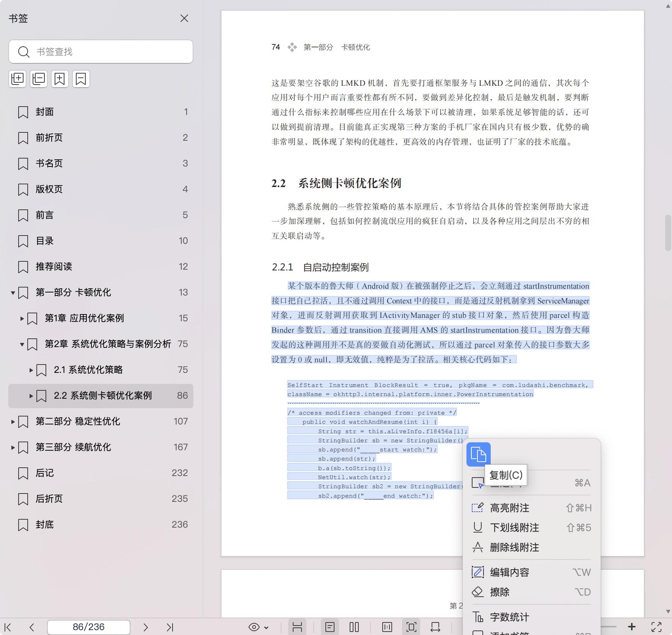The image size is (672, 635).
Task: Go to the next page arrow
Action: [146, 627]
